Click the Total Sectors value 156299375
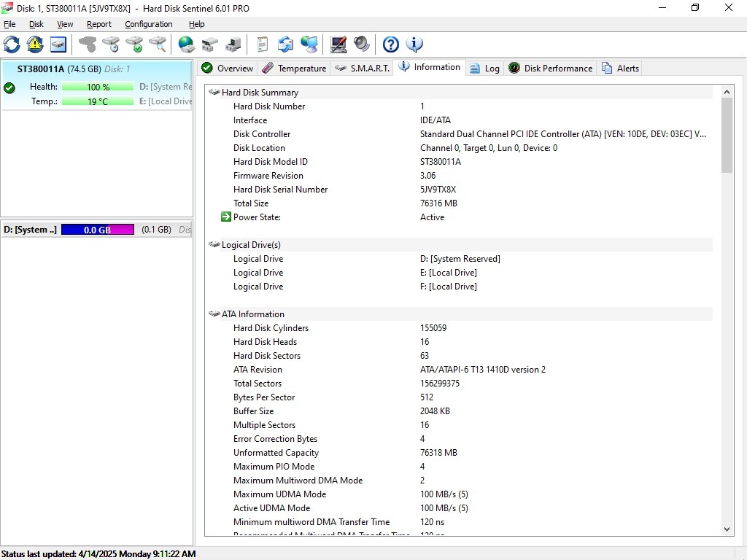This screenshot has width=747, height=560. point(440,383)
